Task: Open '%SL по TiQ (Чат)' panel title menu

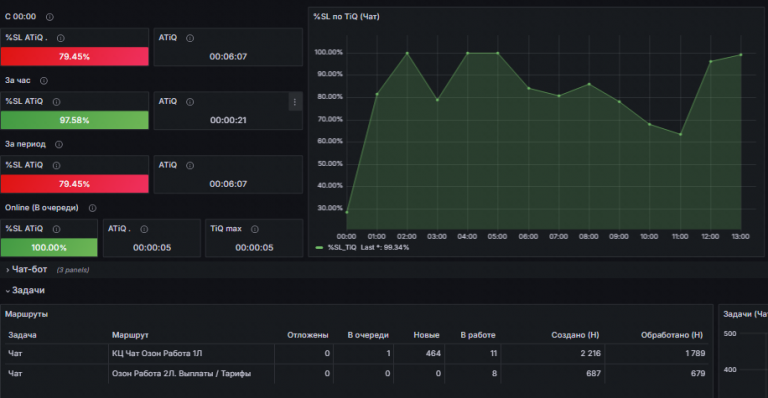Action: coord(346,17)
